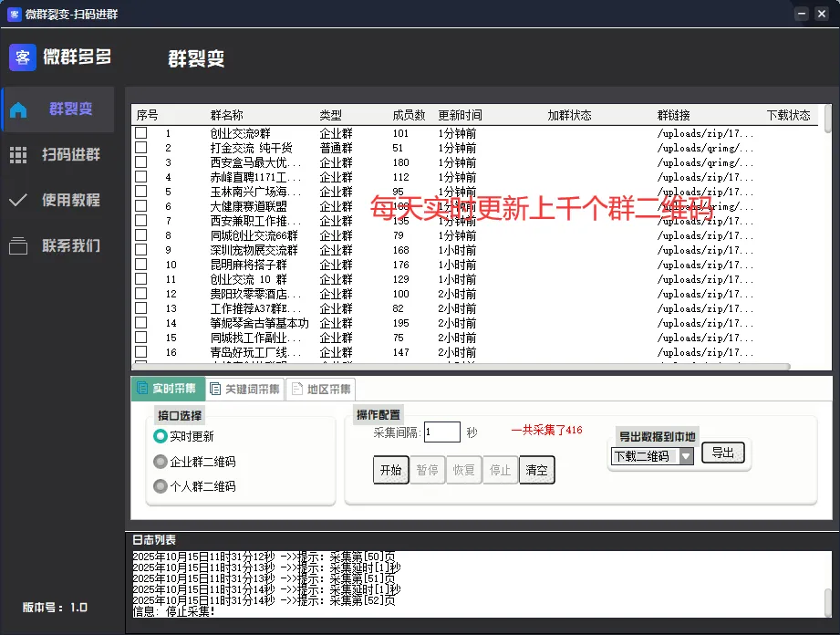
Task: Click the app icon in the title bar
Action: tap(13, 14)
